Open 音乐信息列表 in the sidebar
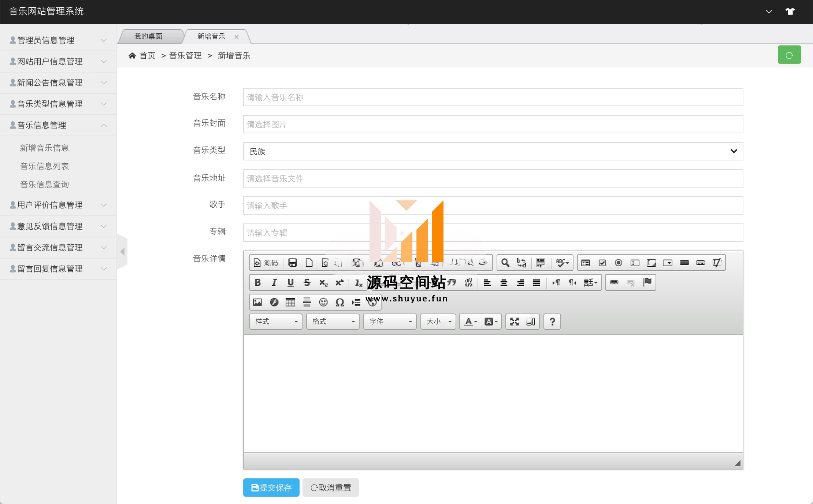Screen dimensions: 813x504 (45, 166)
